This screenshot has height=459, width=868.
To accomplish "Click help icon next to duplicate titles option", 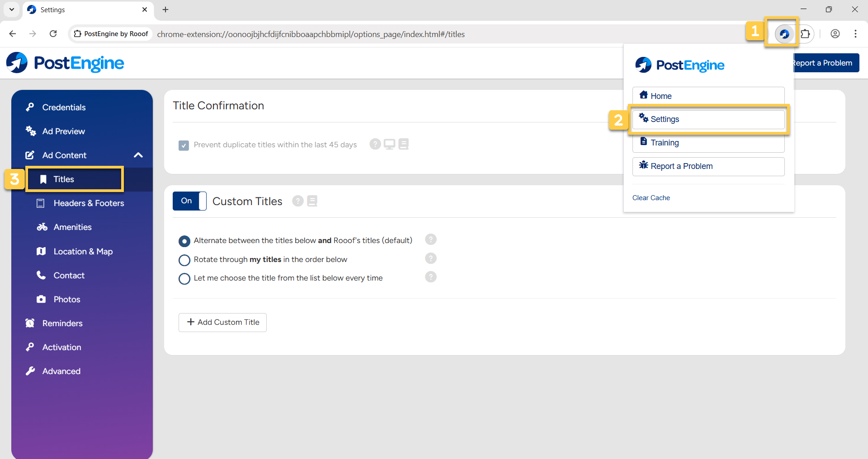I will coord(375,144).
